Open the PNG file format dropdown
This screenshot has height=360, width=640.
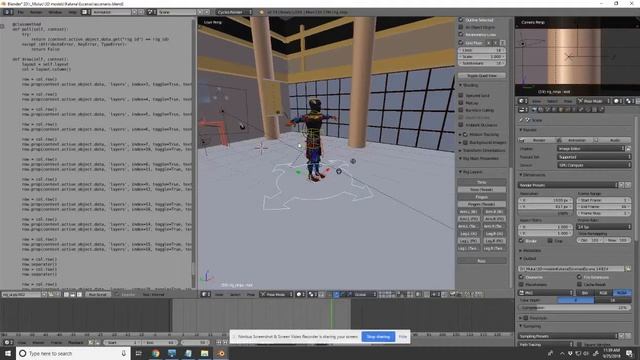[546, 293]
